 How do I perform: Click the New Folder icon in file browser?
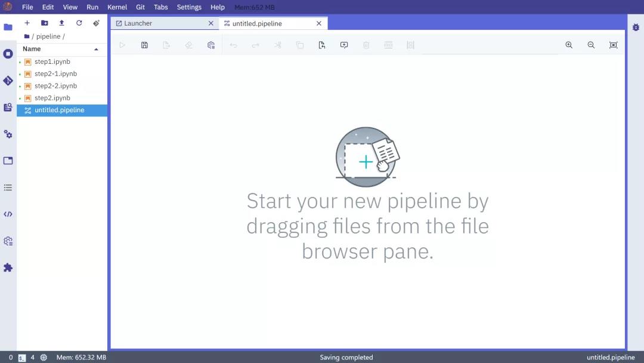(x=44, y=23)
